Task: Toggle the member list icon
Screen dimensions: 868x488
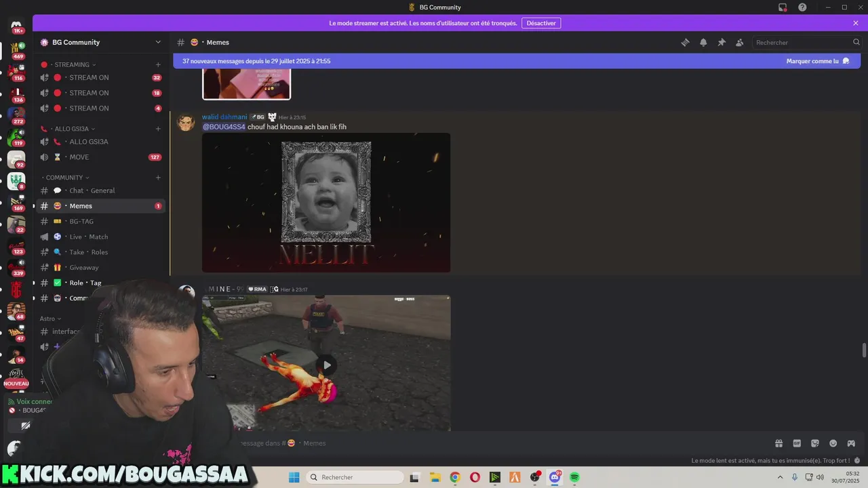Action: tap(740, 42)
